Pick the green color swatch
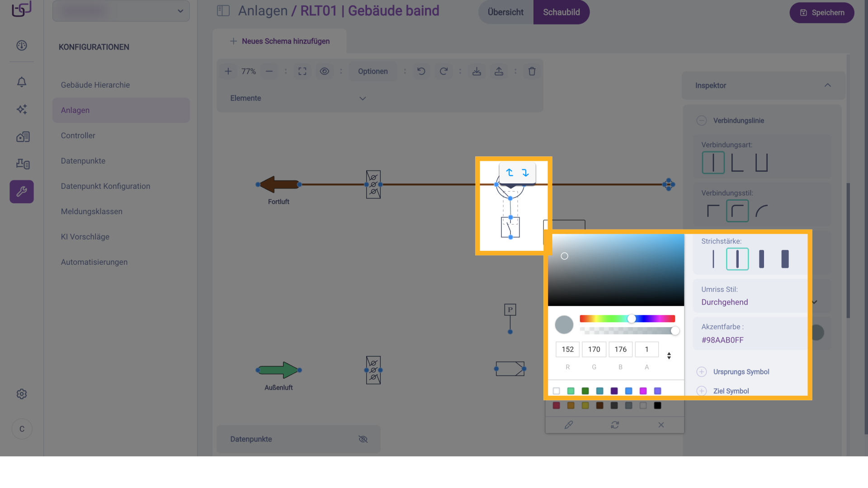 click(585, 391)
